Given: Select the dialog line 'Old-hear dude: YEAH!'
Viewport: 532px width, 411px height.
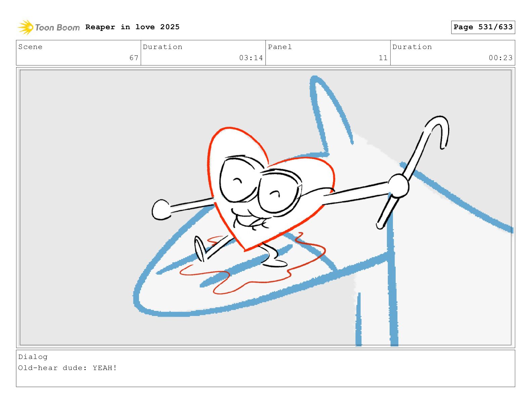Looking at the screenshot, I should 68,368.
